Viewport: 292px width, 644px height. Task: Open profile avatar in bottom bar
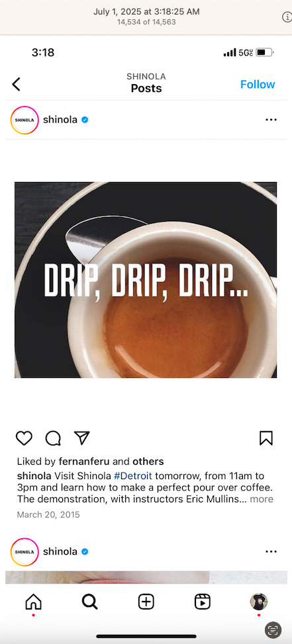tap(259, 602)
